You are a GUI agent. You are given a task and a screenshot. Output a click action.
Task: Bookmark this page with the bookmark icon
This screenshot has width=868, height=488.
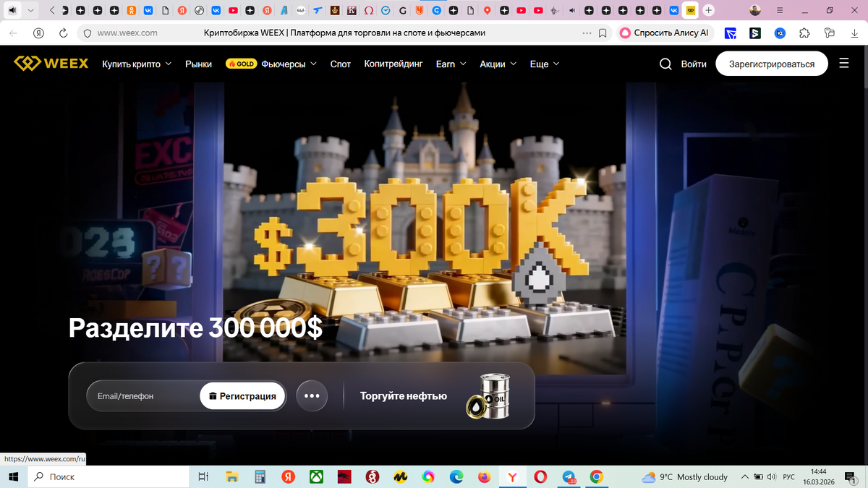point(603,33)
